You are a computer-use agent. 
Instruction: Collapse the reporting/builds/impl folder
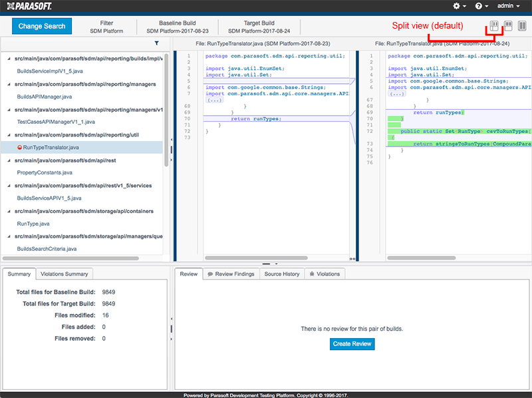[x=9, y=59]
